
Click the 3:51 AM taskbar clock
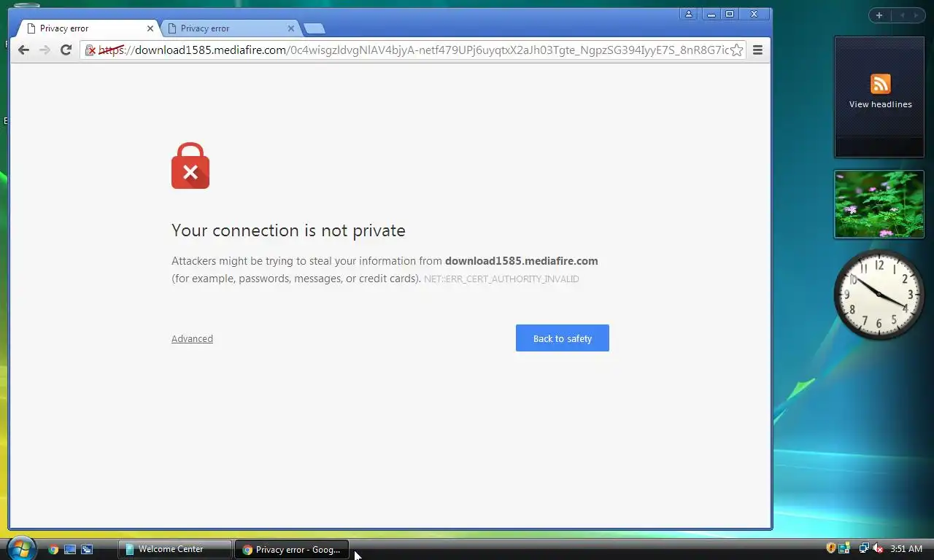(906, 549)
